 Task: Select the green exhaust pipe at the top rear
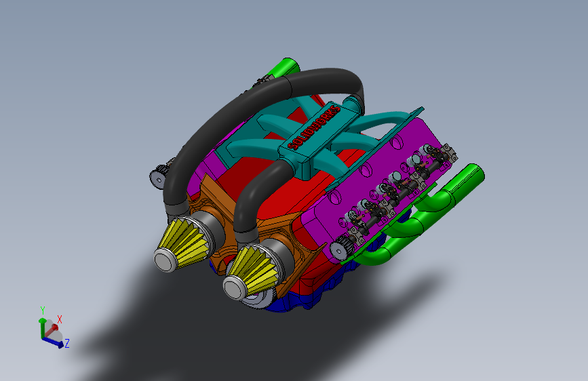point(285,68)
